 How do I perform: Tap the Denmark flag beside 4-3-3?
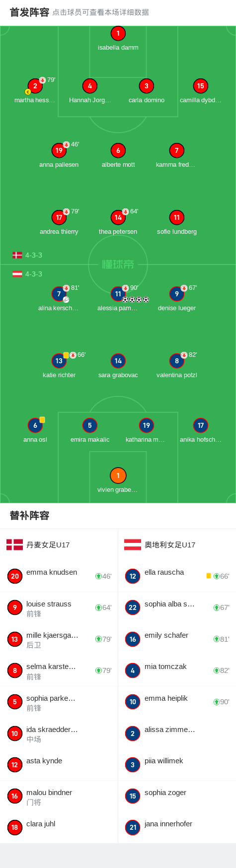[17, 255]
